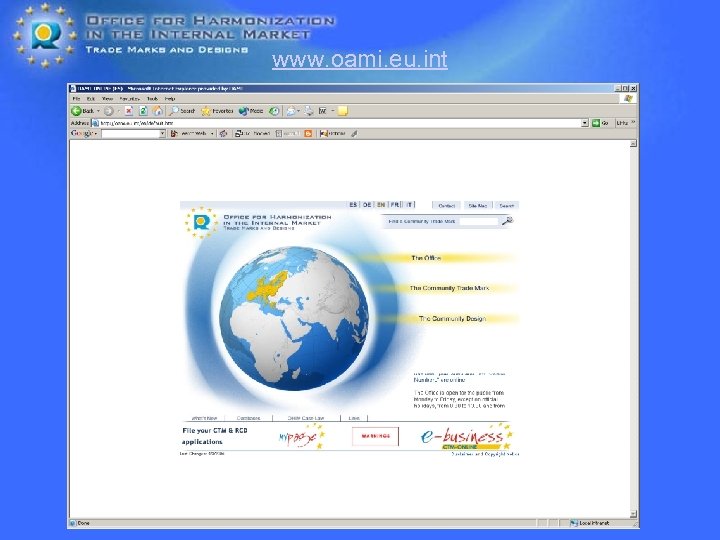Click the Media globe toolbar button
Viewport: 720px width, 540px height.
point(251,111)
